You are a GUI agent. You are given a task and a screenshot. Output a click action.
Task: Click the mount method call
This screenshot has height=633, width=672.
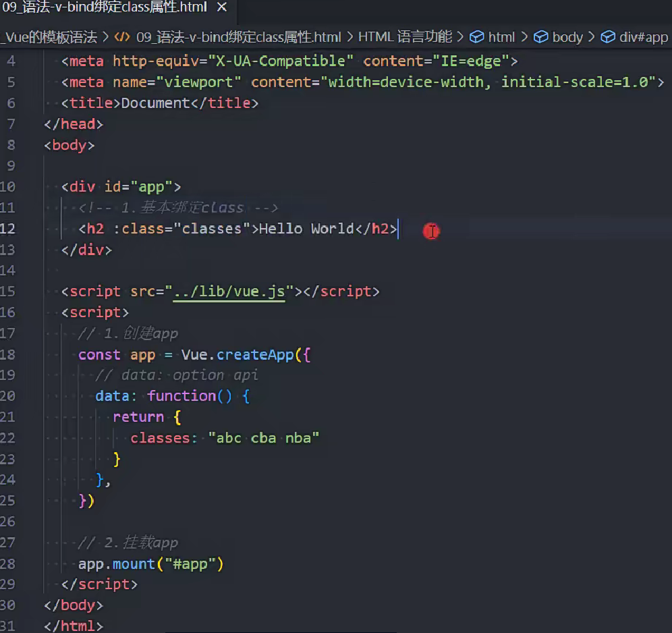(134, 564)
